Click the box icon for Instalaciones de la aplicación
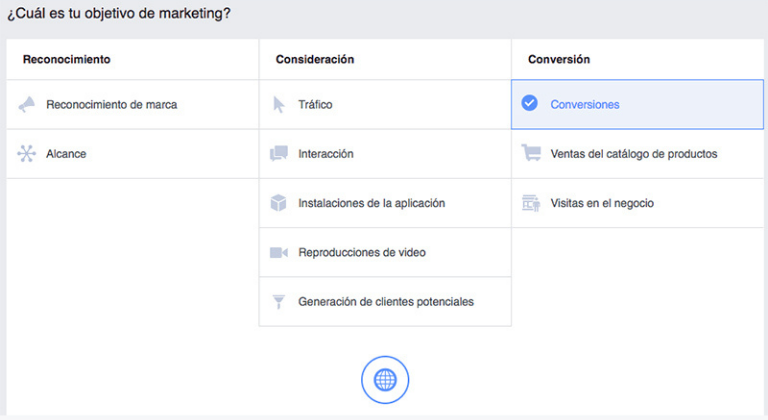768x420 pixels. coord(279,203)
